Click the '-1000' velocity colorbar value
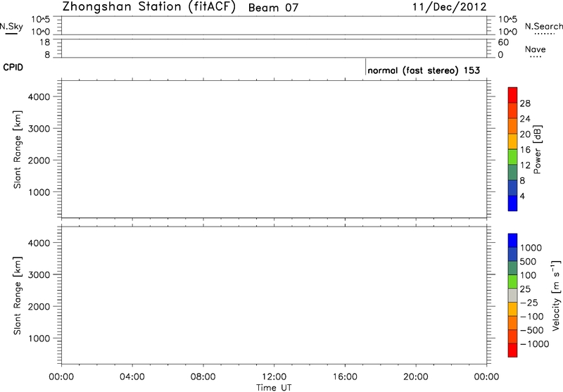Screen dimensions: 563x392 (x=534, y=344)
